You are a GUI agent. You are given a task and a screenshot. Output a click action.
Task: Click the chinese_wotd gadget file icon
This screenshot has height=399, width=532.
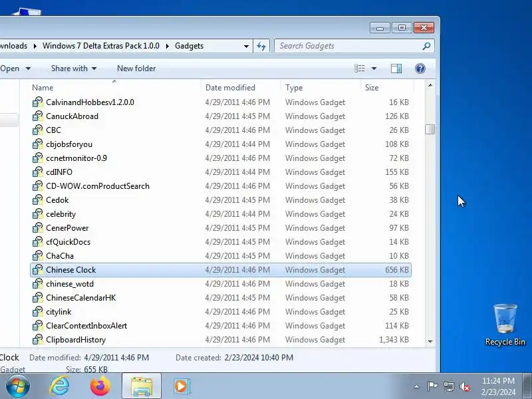(38, 284)
